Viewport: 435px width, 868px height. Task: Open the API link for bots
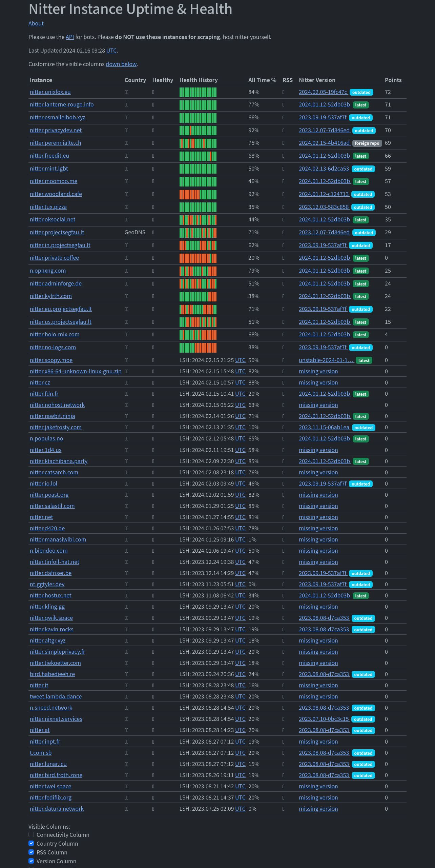70,37
